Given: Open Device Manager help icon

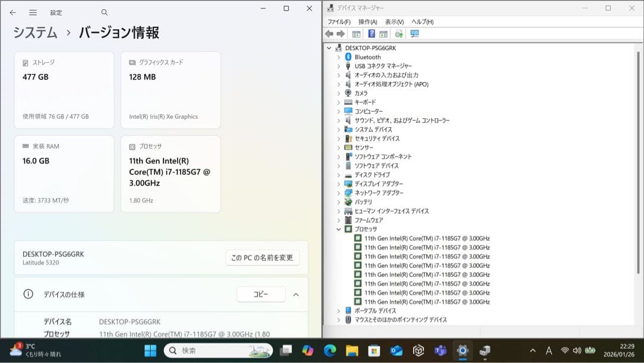Looking at the screenshot, I should (x=370, y=33).
